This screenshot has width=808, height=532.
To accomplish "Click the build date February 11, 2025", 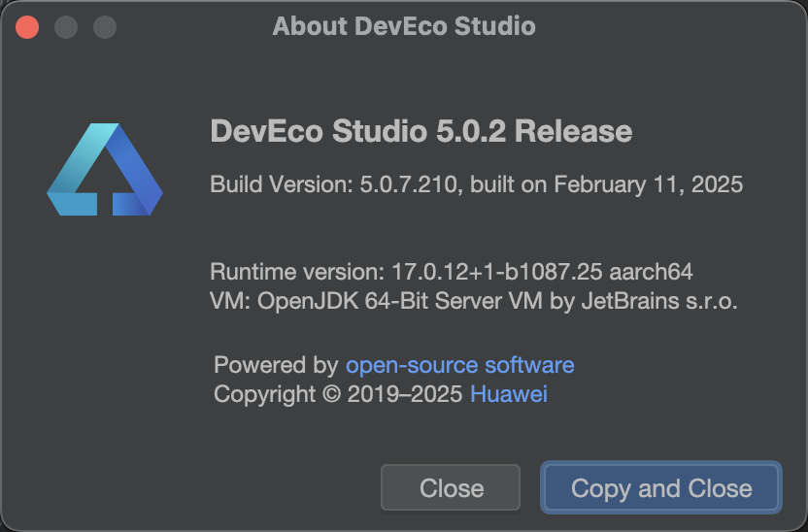I will (648, 183).
